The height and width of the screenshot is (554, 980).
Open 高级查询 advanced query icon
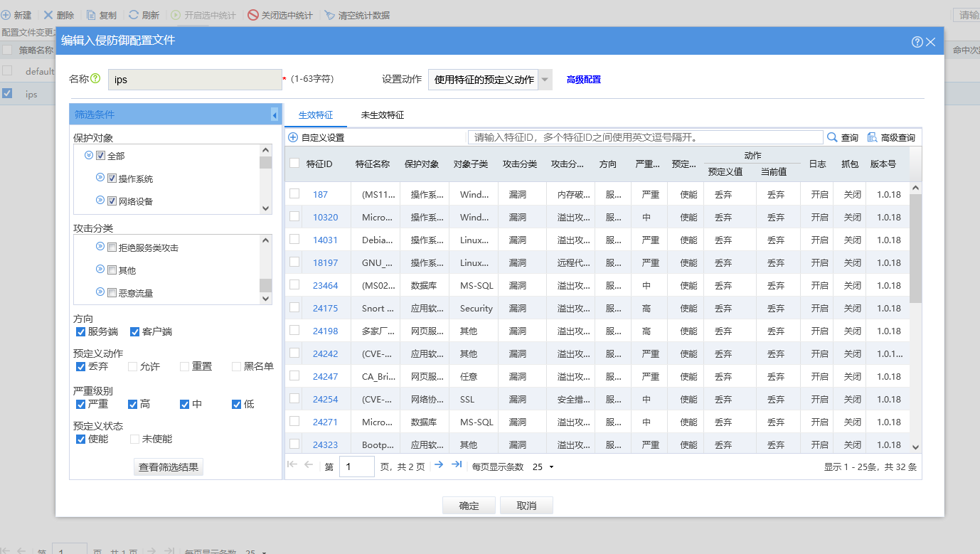[x=872, y=137]
